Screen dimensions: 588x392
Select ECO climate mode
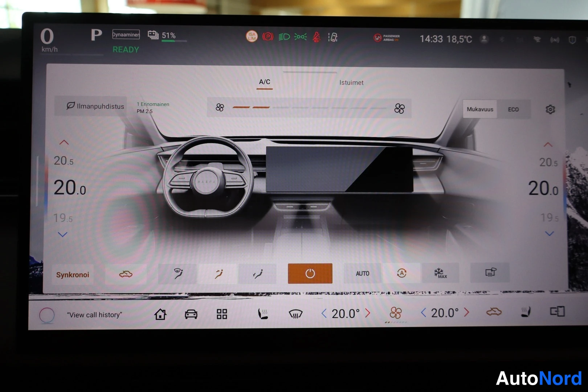513,109
